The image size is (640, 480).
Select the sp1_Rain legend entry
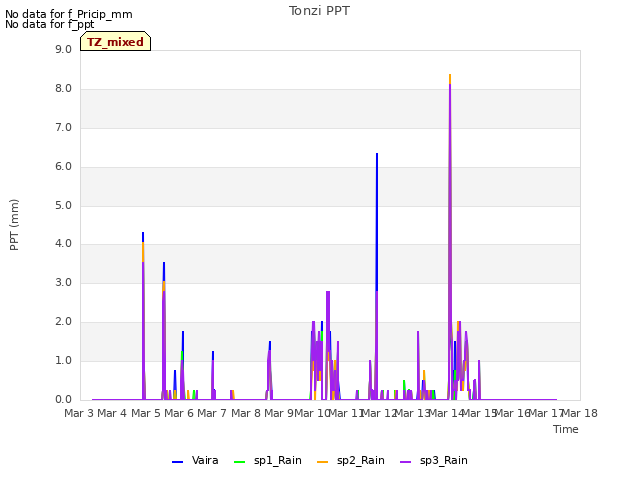(x=268, y=461)
